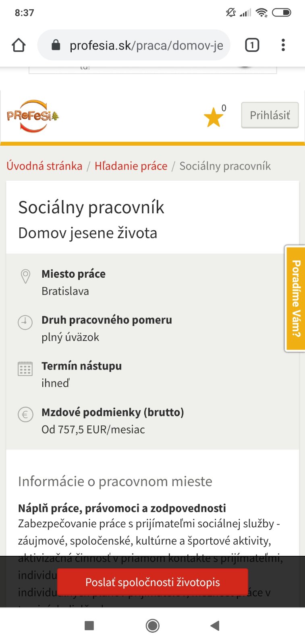Open the Poradíme Vám? side tab
305x644 pixels.
click(x=295, y=298)
